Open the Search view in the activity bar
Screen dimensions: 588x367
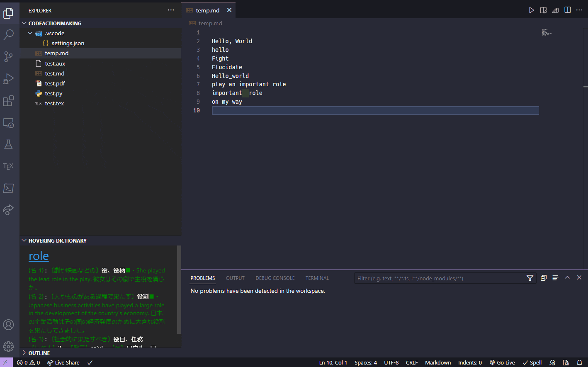pyautogui.click(x=8, y=35)
